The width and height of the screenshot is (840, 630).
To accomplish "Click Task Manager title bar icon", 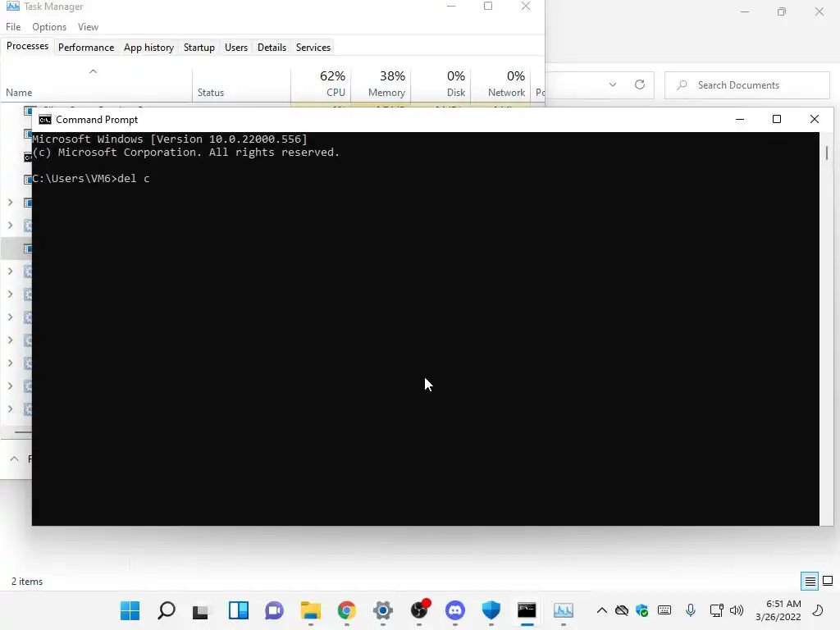I will [x=13, y=7].
